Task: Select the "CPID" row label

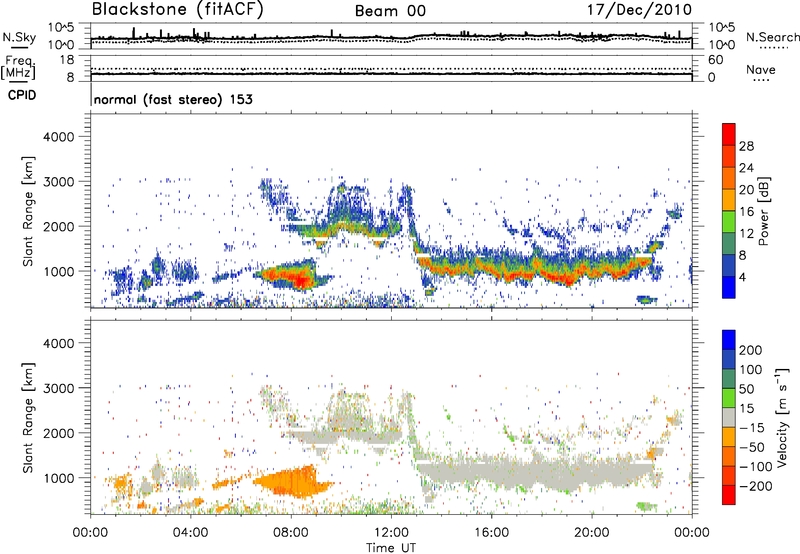Action: click(x=22, y=95)
